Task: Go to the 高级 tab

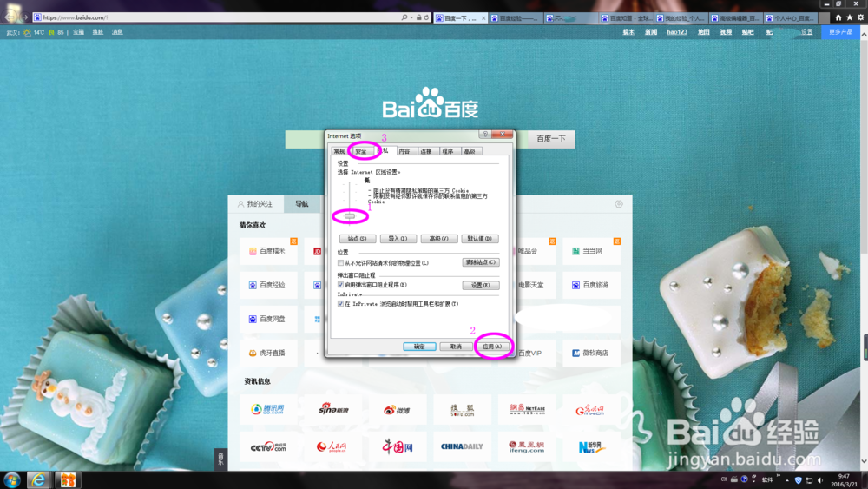Action: 470,151
